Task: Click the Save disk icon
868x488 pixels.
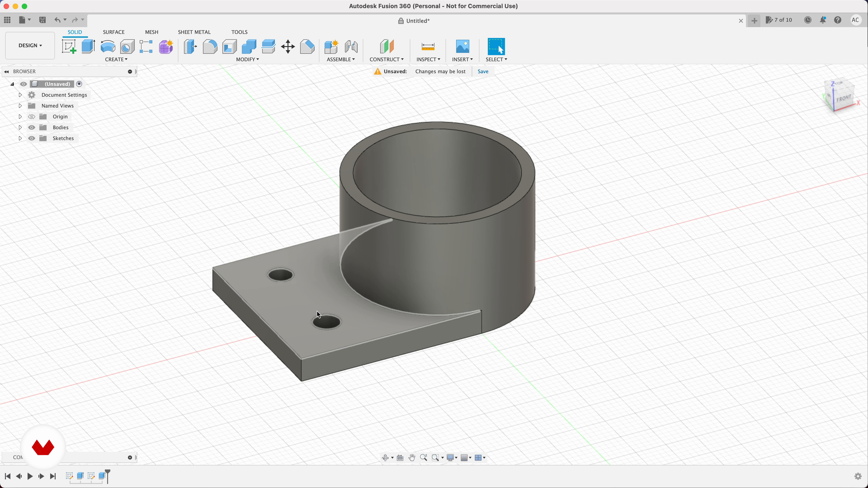Action: 42,20
